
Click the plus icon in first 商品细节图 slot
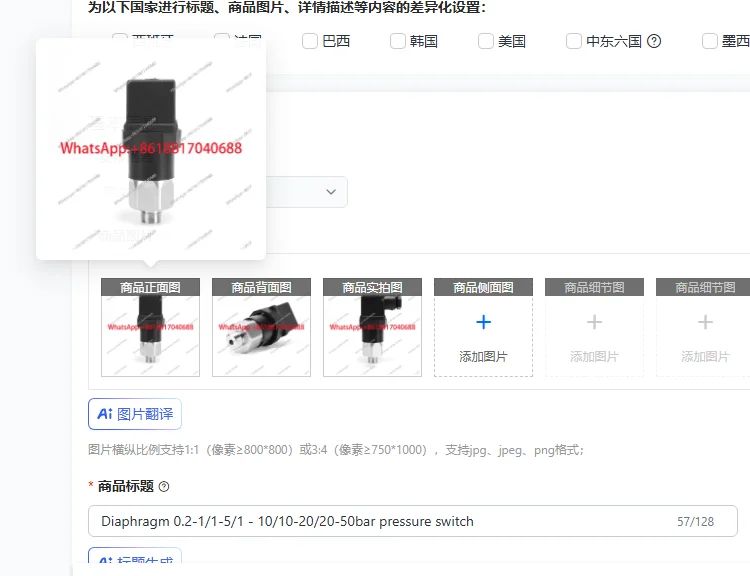[594, 322]
